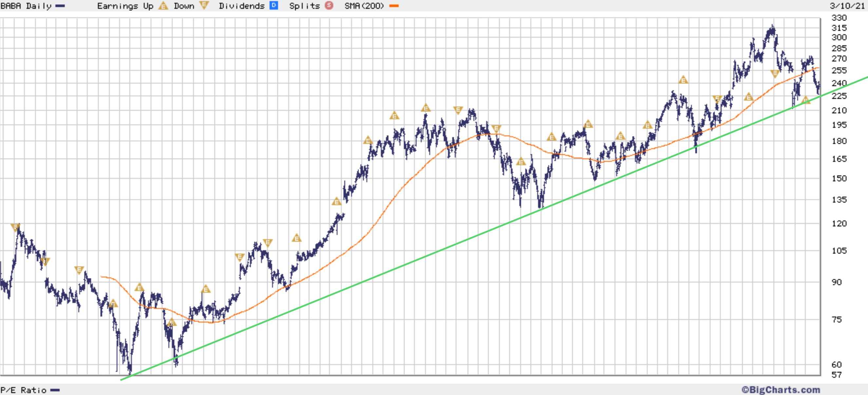Click the blue Dividends D icon
Viewport: 868px width, 395px height.
pyautogui.click(x=274, y=5)
